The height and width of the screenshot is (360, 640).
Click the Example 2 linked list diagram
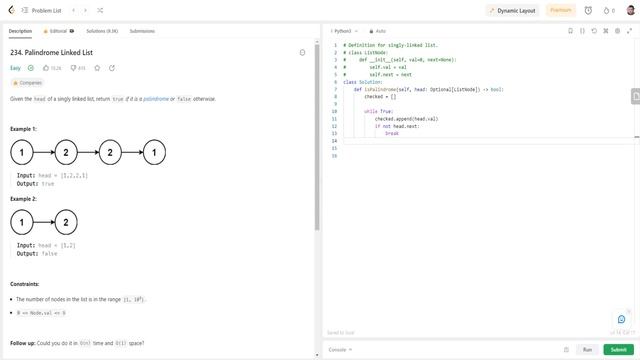(44, 222)
